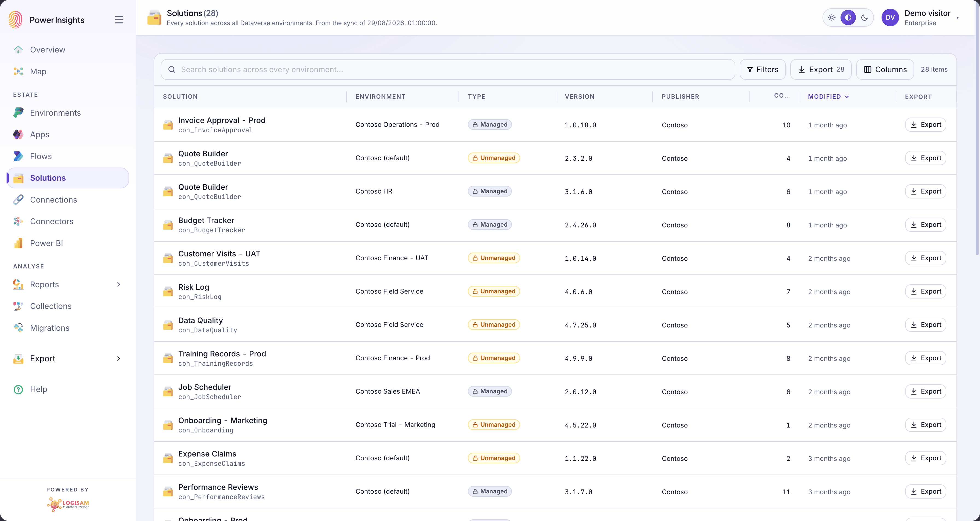The width and height of the screenshot is (980, 521).
Task: Open the Training Records - Prod solution
Action: 222,354
